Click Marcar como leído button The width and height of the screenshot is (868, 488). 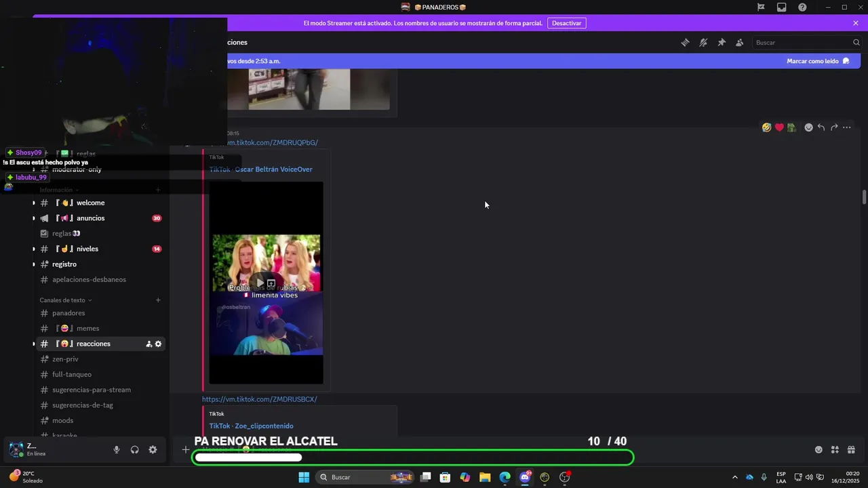click(818, 61)
